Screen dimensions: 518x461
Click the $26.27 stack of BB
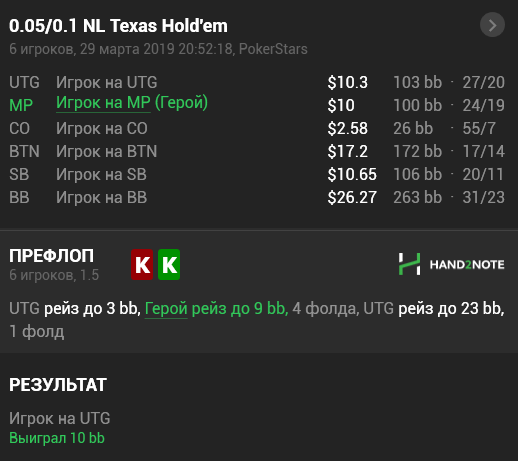tap(352, 197)
